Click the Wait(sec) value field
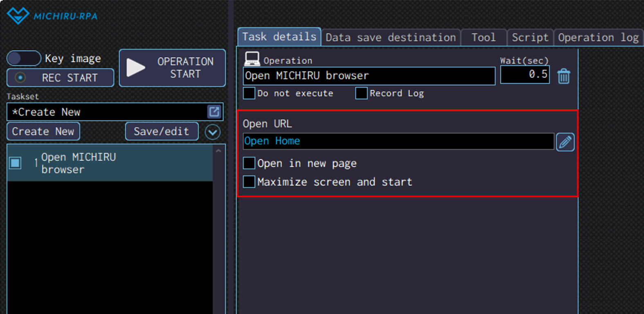 pos(525,75)
